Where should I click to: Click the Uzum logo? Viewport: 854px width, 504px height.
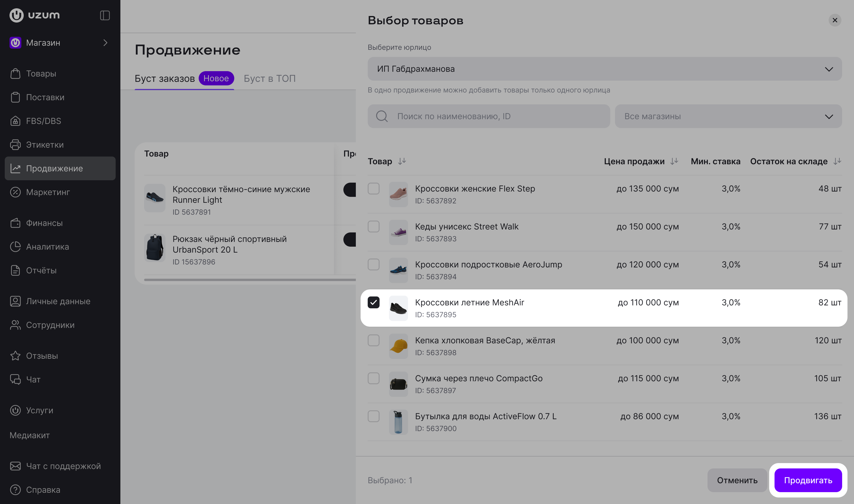pos(35,15)
